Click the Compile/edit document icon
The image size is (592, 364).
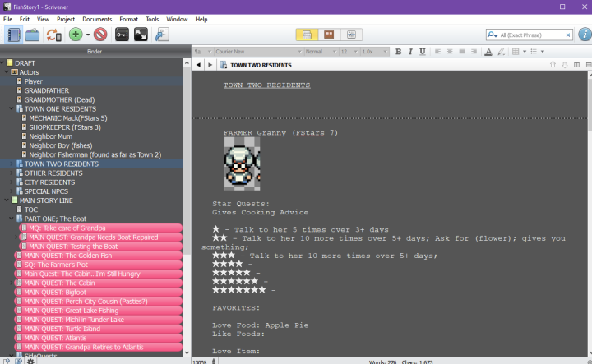point(162,35)
